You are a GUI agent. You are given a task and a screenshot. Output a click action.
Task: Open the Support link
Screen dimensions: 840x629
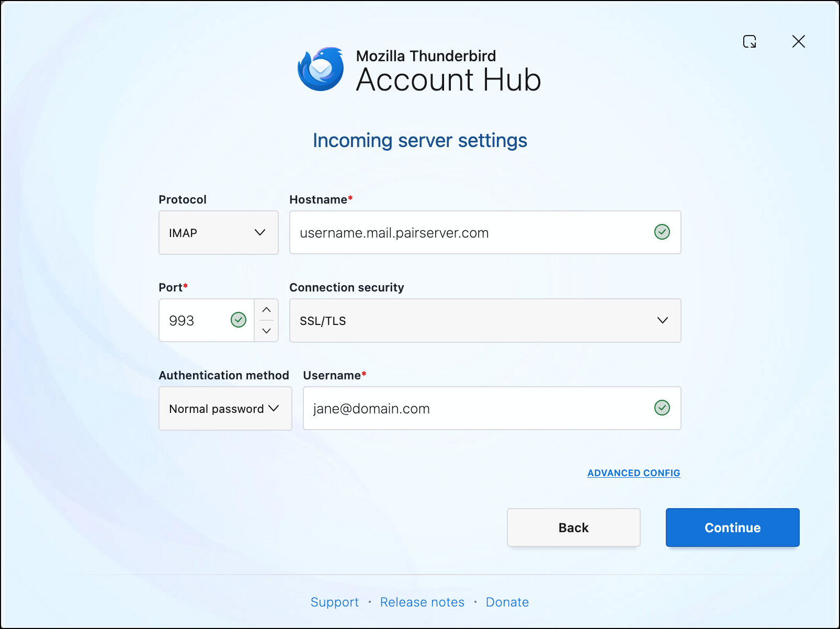(x=335, y=602)
